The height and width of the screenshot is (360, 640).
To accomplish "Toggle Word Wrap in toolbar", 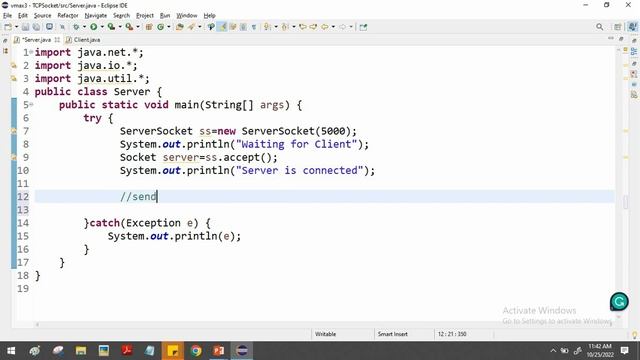I will point(233,27).
